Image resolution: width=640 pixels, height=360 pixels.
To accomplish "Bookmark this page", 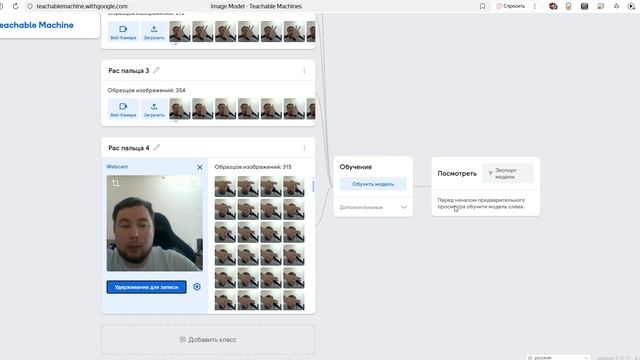I will [x=482, y=6].
